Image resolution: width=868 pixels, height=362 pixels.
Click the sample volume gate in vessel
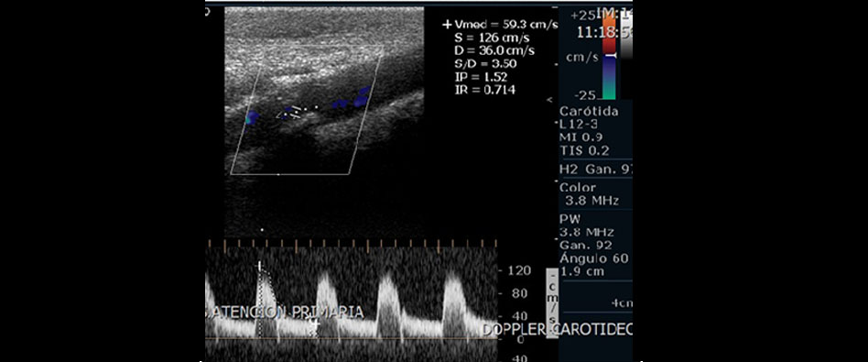289,113
